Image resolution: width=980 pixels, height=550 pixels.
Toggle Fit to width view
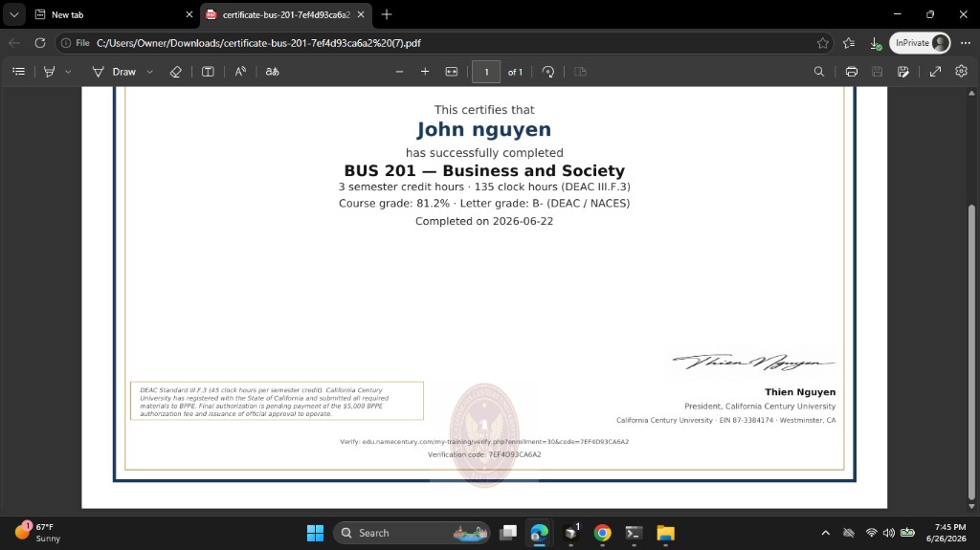452,72
